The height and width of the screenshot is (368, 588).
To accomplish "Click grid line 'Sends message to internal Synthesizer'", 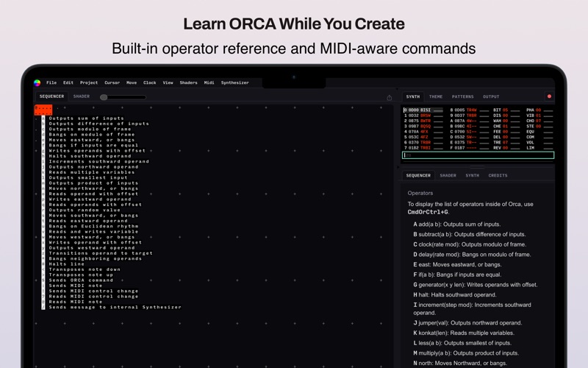I will coord(115,308).
